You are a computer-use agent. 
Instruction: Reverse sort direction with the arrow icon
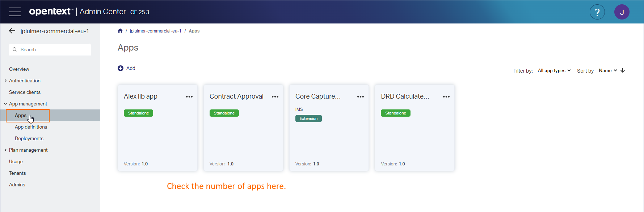[623, 71]
